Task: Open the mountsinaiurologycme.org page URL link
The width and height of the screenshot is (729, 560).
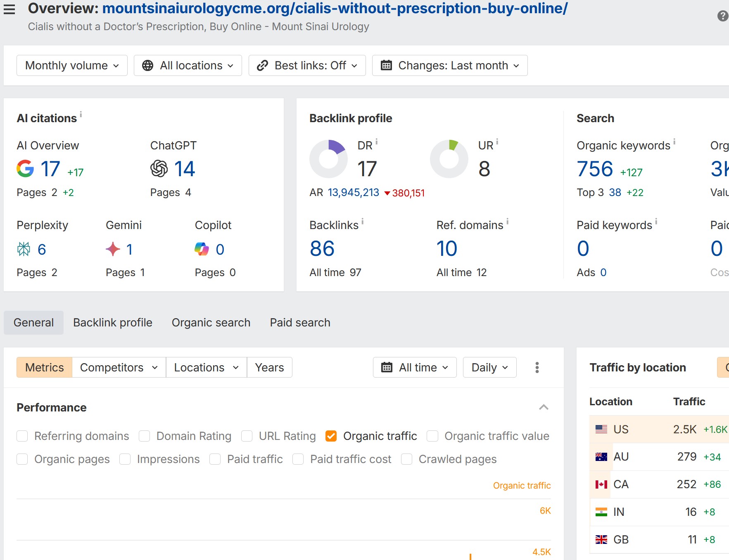Action: tap(335, 8)
